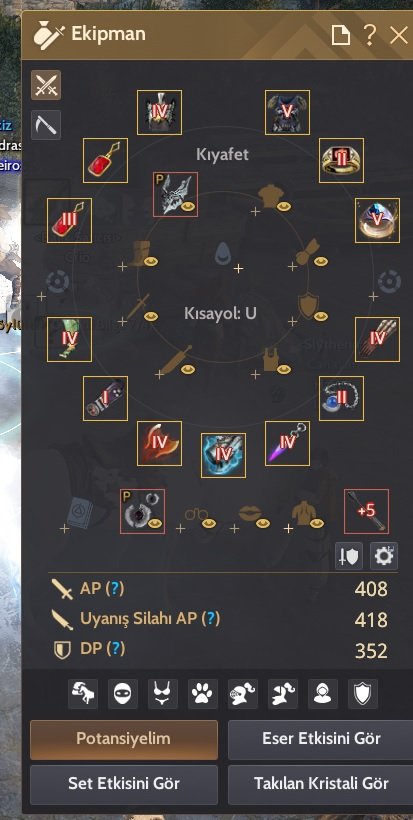Viewport: 413px width, 820px height.
Task: Click the question mark beside AP
Action: point(115,589)
